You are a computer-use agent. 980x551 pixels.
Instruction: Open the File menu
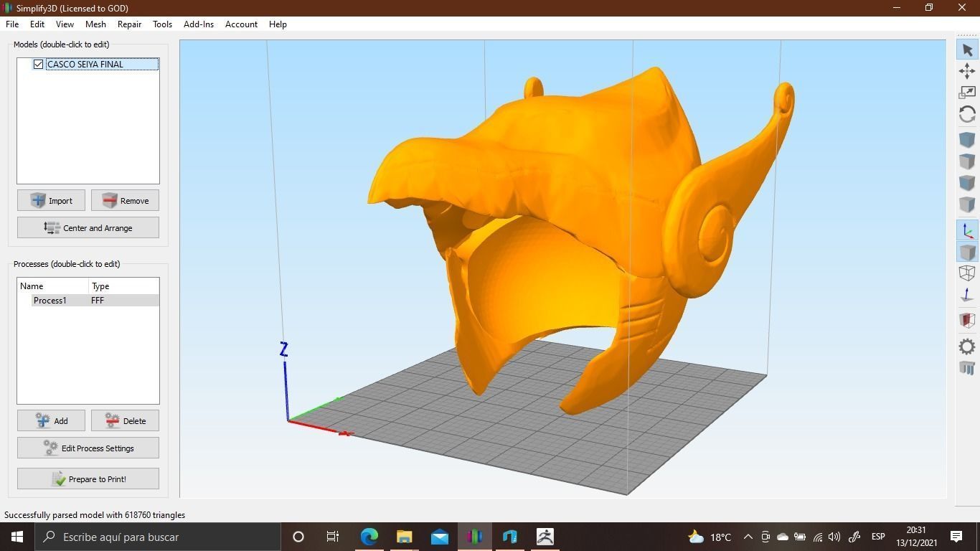click(12, 24)
